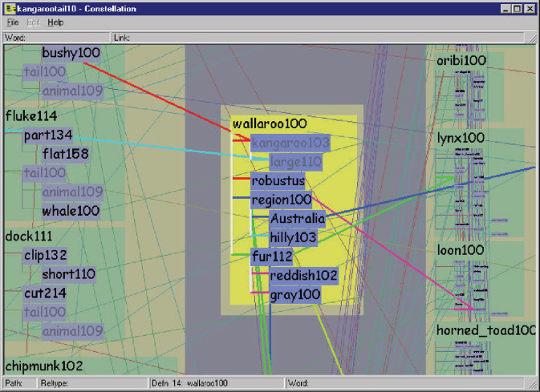Click the kangaroo103 word node
Image resolution: width=540 pixels, height=392 pixels.
point(290,143)
